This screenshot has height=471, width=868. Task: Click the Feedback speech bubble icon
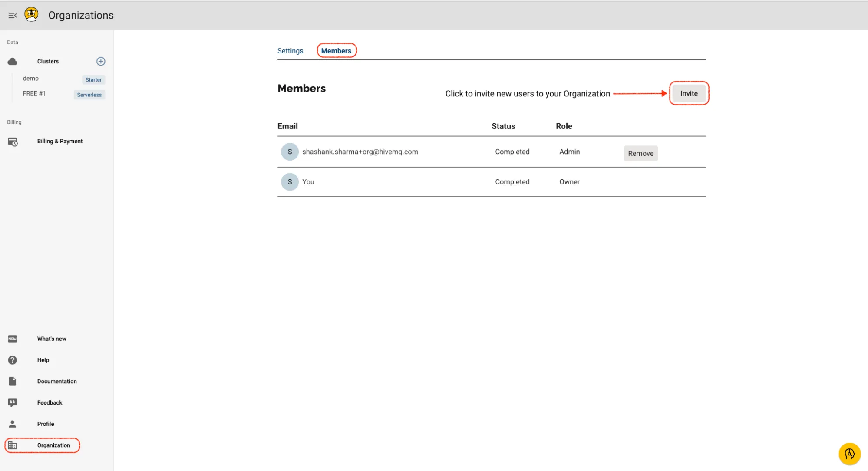pos(13,402)
